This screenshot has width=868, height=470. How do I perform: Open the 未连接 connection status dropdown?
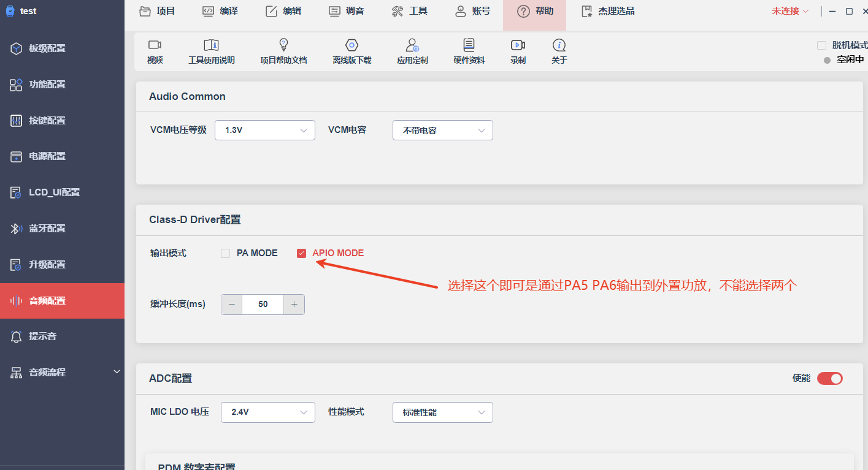click(790, 11)
